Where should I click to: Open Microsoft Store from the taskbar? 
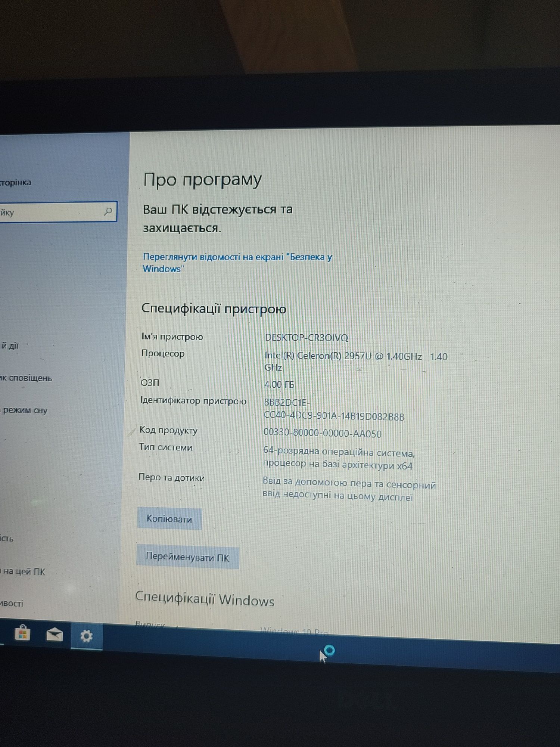point(22,634)
